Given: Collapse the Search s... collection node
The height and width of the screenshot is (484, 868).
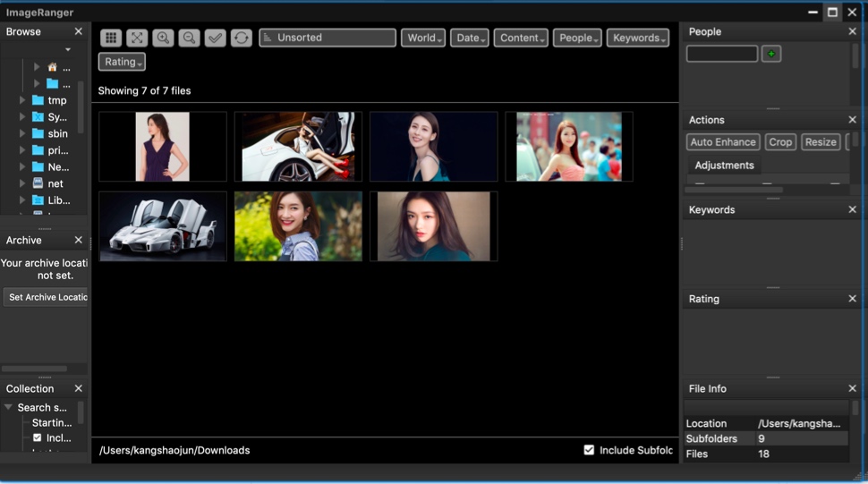Looking at the screenshot, I should click(x=8, y=407).
